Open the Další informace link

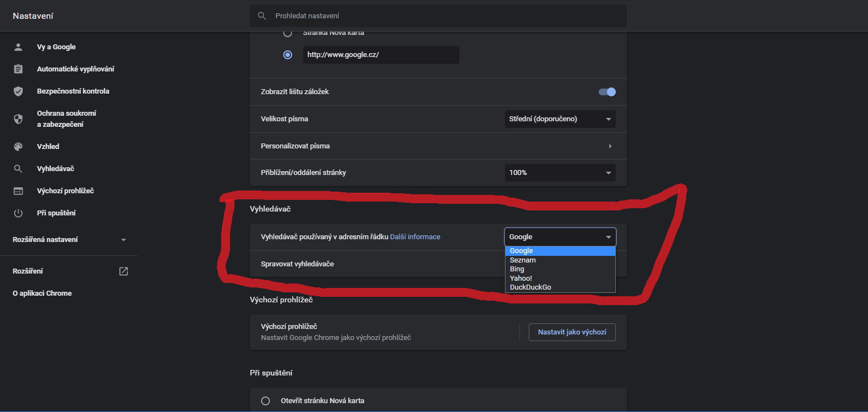point(415,237)
